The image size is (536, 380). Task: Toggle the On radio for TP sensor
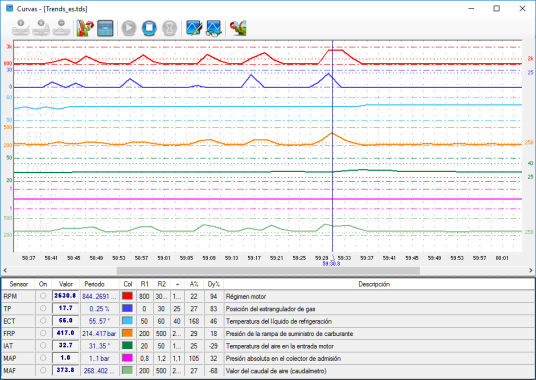coord(43,308)
